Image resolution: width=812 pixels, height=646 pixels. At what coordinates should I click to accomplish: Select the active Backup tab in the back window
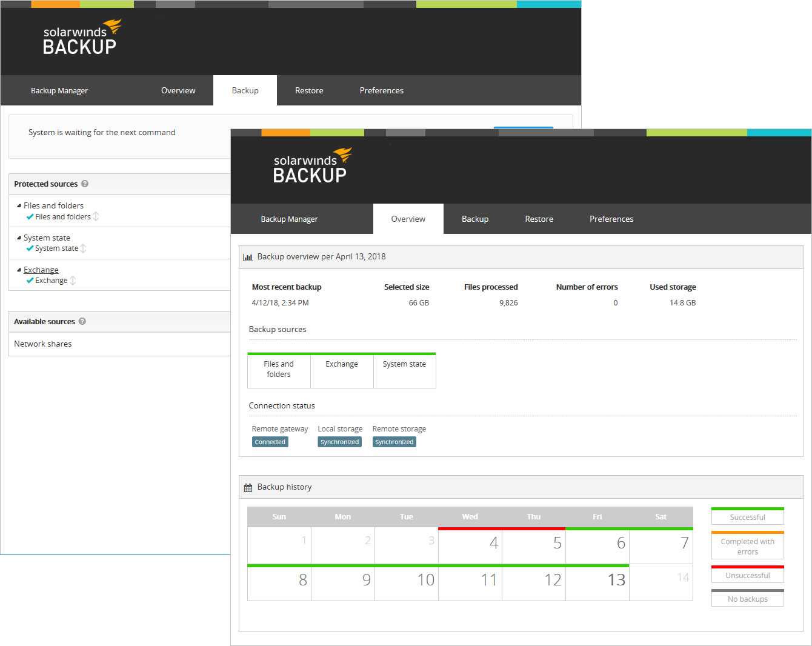pyautogui.click(x=245, y=90)
